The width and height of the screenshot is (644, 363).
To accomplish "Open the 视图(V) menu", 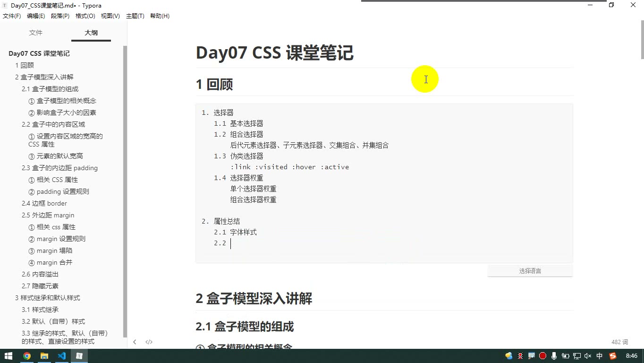I will click(110, 16).
